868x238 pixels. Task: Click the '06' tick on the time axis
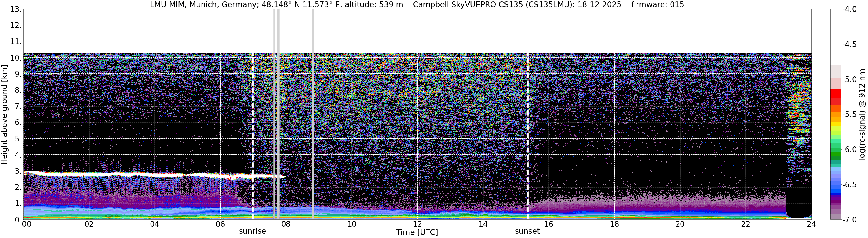220,224
